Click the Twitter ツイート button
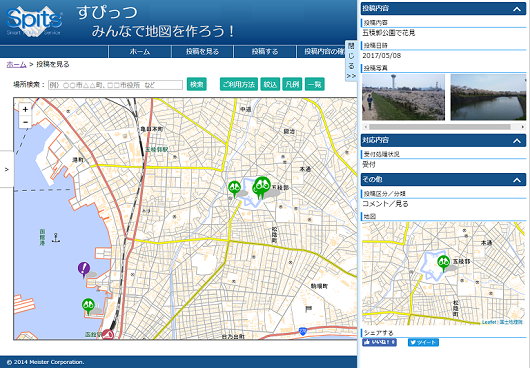530x368 pixels. 423,342
